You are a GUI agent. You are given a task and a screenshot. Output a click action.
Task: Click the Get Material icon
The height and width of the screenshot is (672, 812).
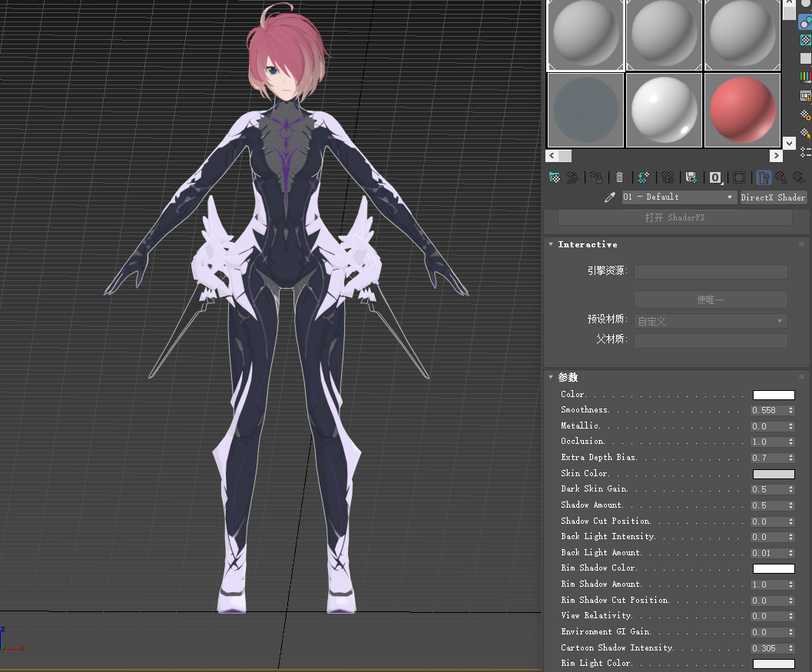tap(554, 177)
